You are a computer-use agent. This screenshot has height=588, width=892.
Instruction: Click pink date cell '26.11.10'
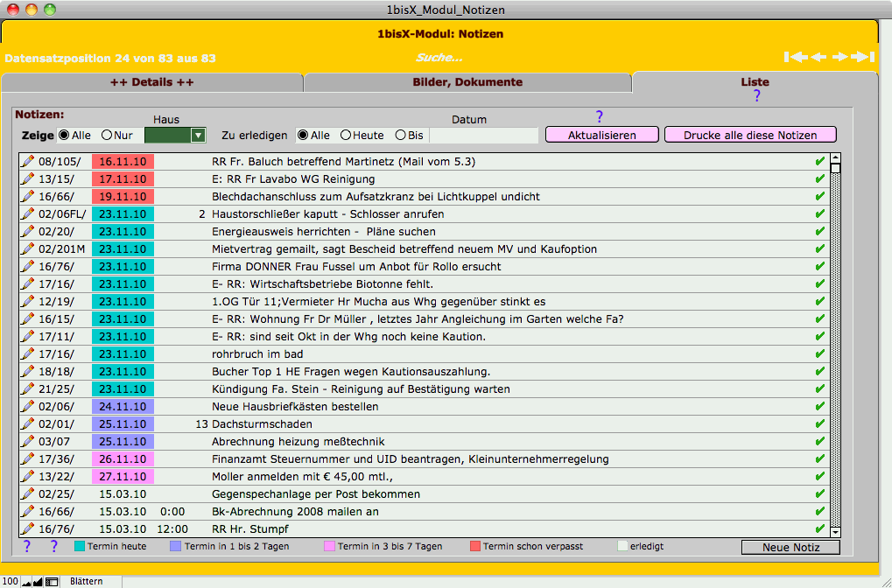coord(123,458)
